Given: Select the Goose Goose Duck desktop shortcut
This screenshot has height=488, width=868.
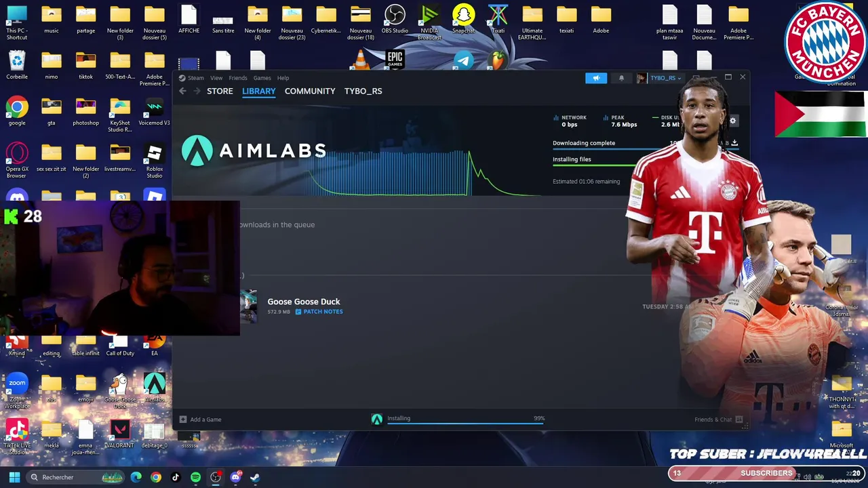Looking at the screenshot, I should coord(120,391).
